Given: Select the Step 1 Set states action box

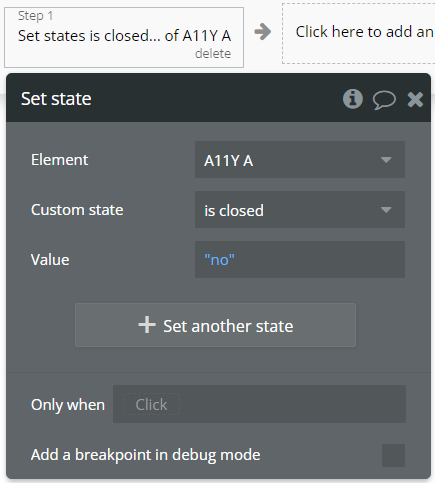Looking at the screenshot, I should pos(124,37).
